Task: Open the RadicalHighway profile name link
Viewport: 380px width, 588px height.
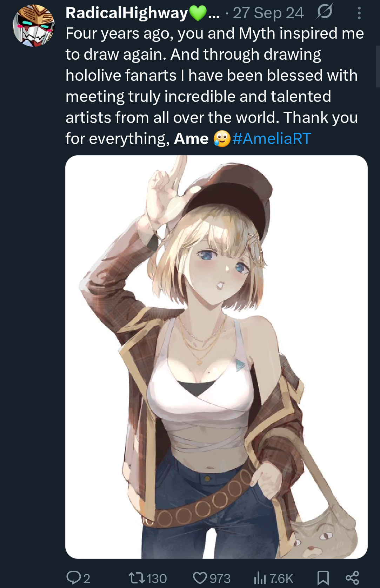Action: point(126,13)
